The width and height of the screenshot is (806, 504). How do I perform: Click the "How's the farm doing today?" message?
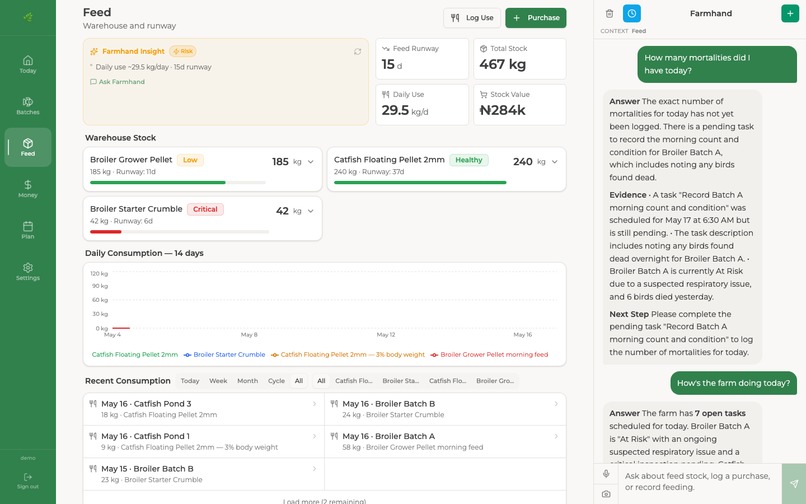click(734, 383)
